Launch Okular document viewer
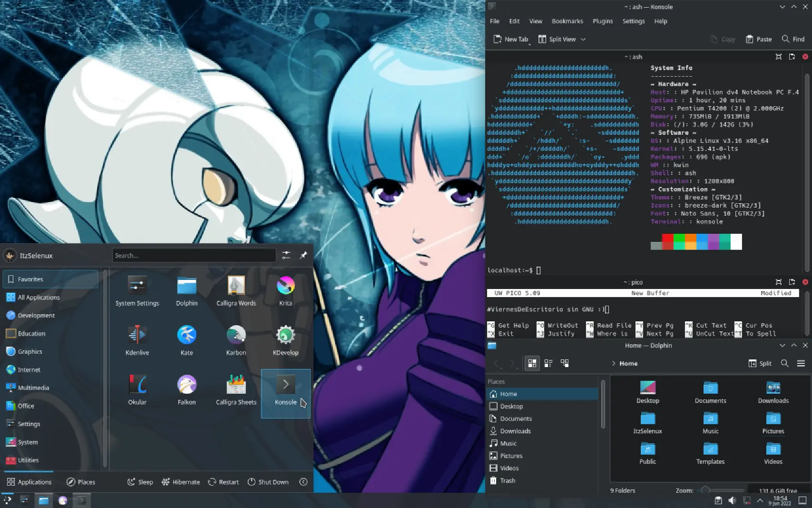Image resolution: width=812 pixels, height=508 pixels. coord(137,389)
